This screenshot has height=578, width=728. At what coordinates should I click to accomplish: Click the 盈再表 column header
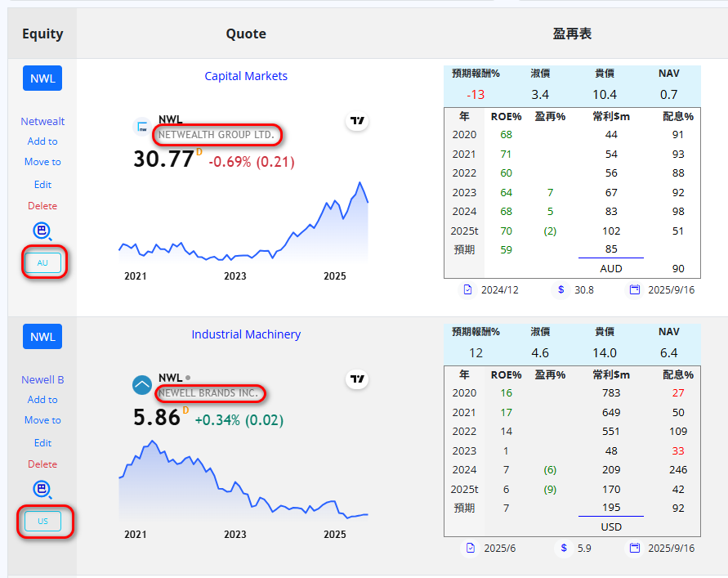[572, 34]
